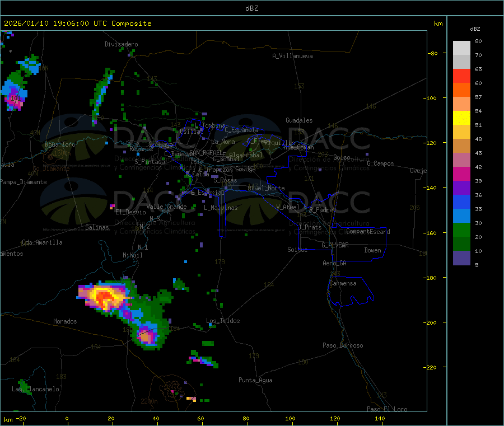Select the S_Pintada label

[x=150, y=162]
